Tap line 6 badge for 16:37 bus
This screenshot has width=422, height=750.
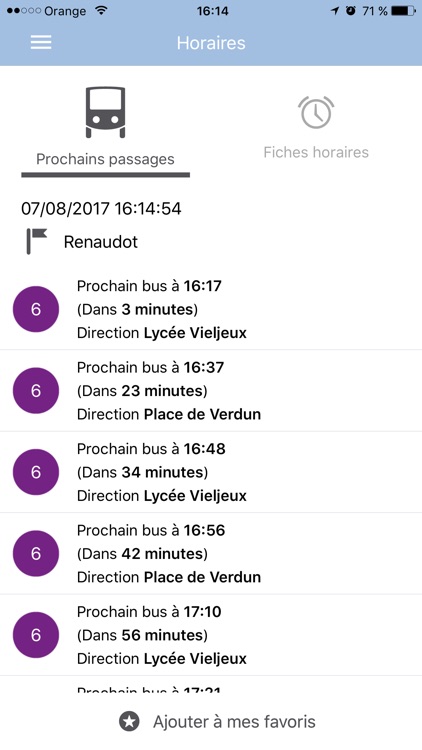tap(36, 391)
